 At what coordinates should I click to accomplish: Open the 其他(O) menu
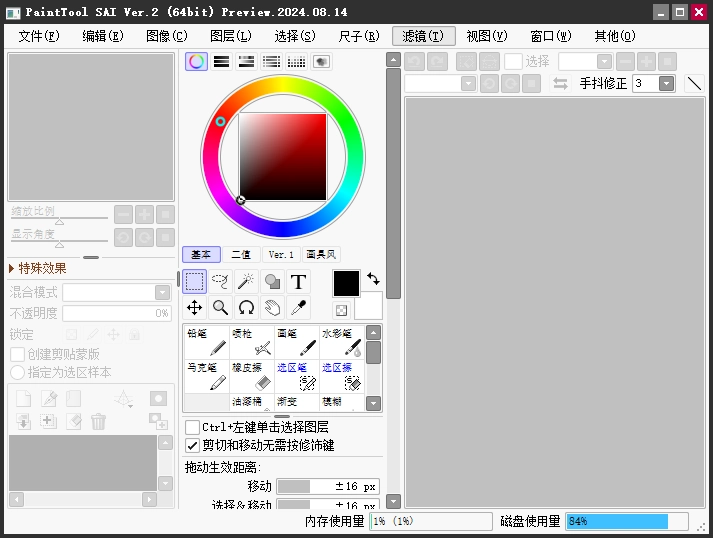click(615, 36)
